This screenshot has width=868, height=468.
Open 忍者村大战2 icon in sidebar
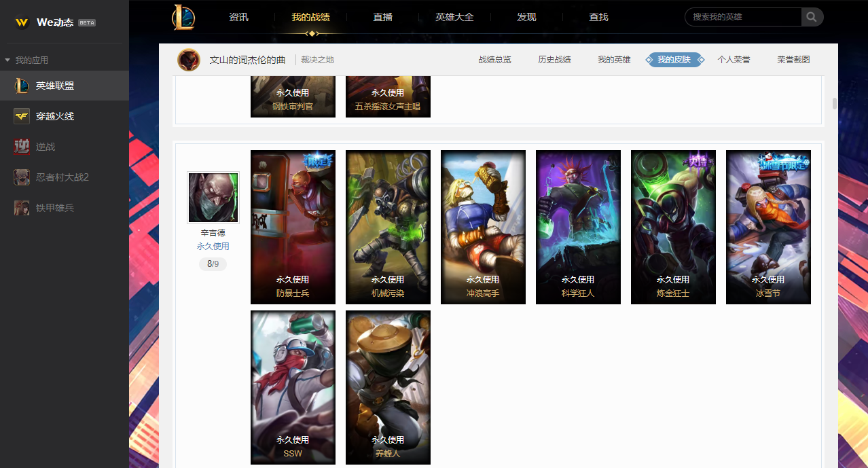22,177
